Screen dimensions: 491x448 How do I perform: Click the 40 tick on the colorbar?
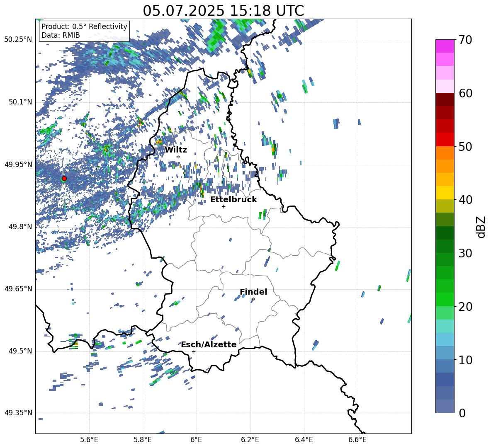pyautogui.click(x=465, y=200)
